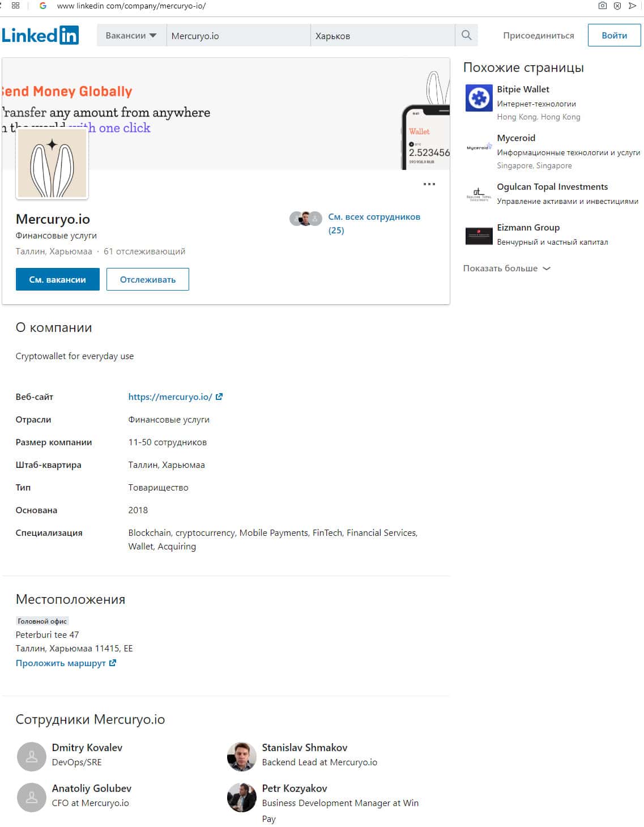The width and height of the screenshot is (644, 827).
Task: Click the См. вакансии button
Action: (58, 279)
